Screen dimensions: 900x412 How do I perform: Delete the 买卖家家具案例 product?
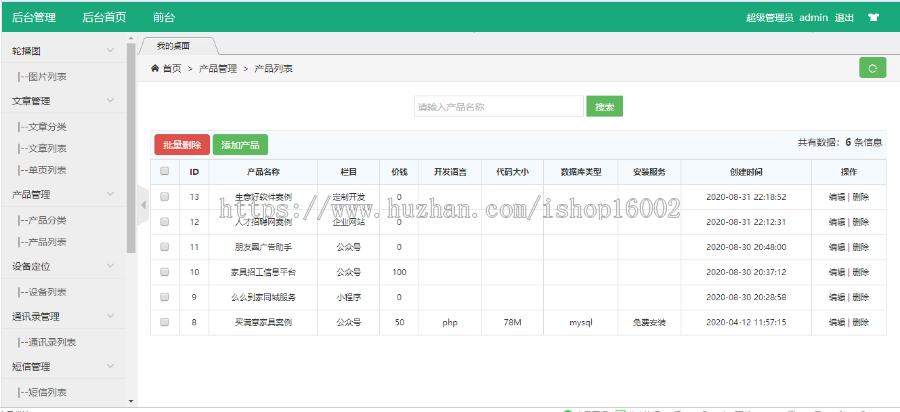(x=860, y=322)
